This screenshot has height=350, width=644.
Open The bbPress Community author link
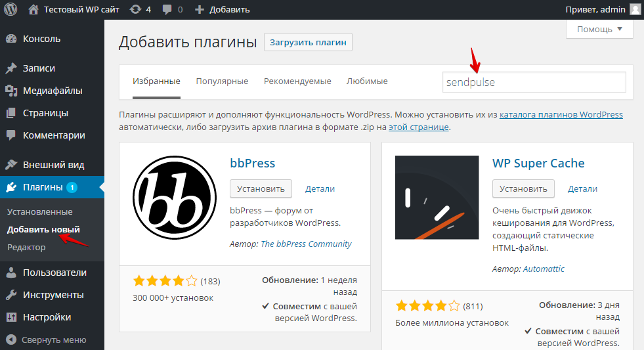click(307, 244)
